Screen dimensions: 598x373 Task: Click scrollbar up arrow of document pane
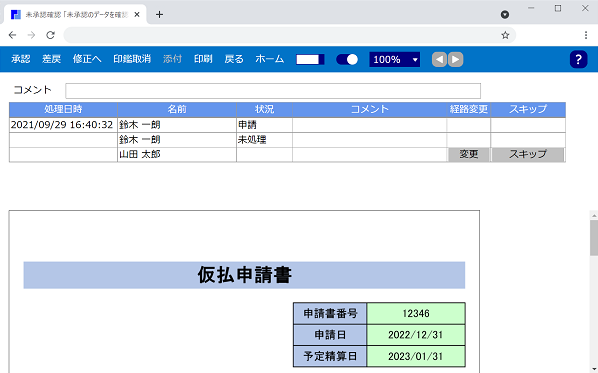(x=594, y=215)
